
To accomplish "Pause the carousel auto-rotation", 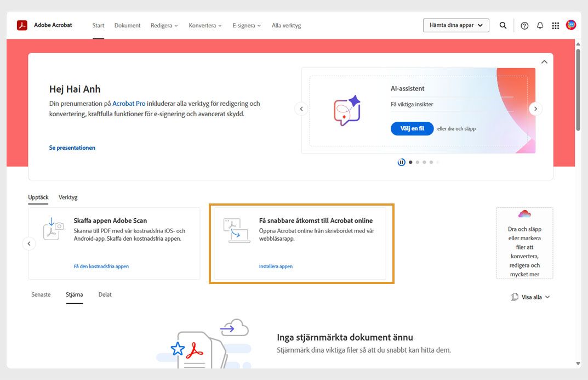I will tap(402, 162).
